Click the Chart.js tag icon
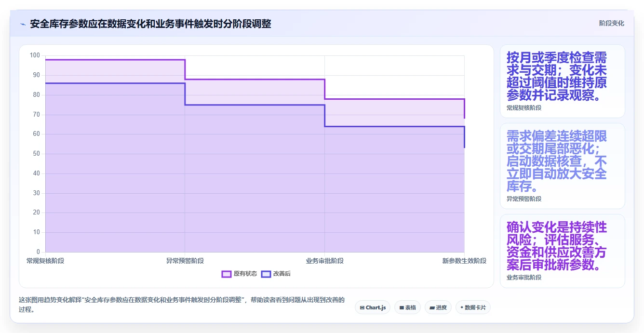The height and width of the screenshot is (333, 644). coord(362,307)
